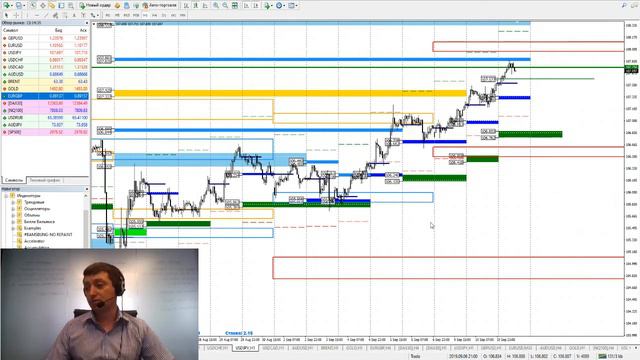Select the crosshair tool
640x360 pixels.
pos(16,15)
